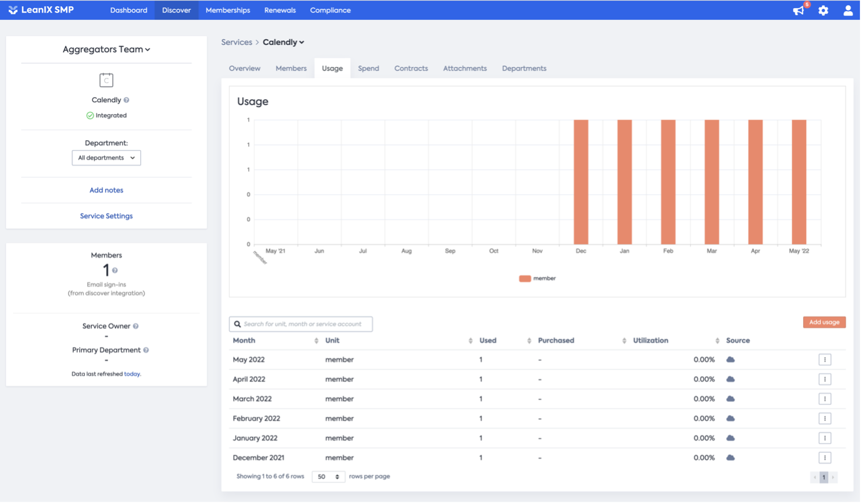Select the Usage tab
Screen dimensions: 863x504
pos(334,69)
